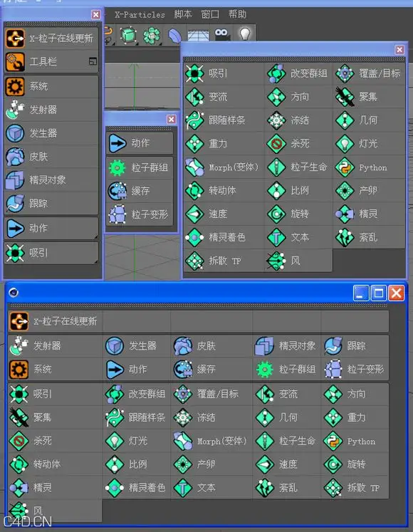Click 精灵对象 icon in left palette

pyautogui.click(x=15, y=179)
